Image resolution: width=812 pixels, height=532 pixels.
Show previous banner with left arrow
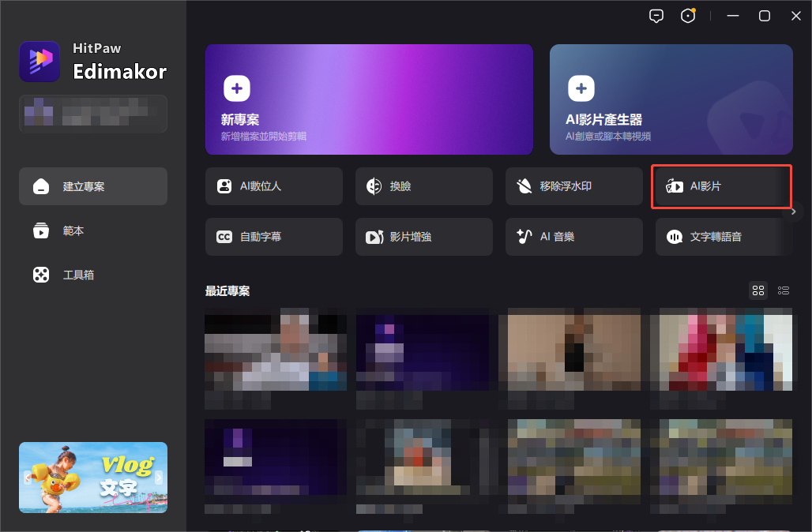28,478
